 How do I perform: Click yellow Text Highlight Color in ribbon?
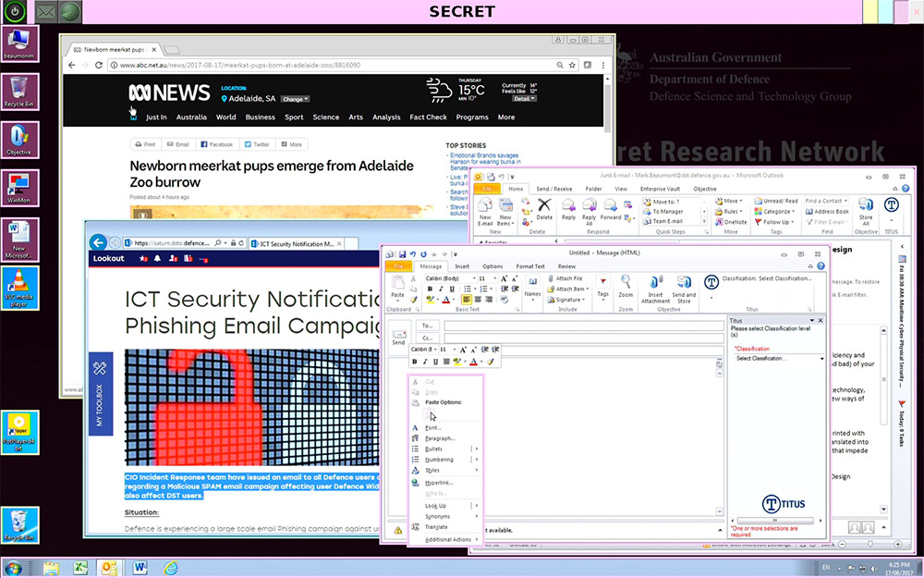tap(431, 300)
